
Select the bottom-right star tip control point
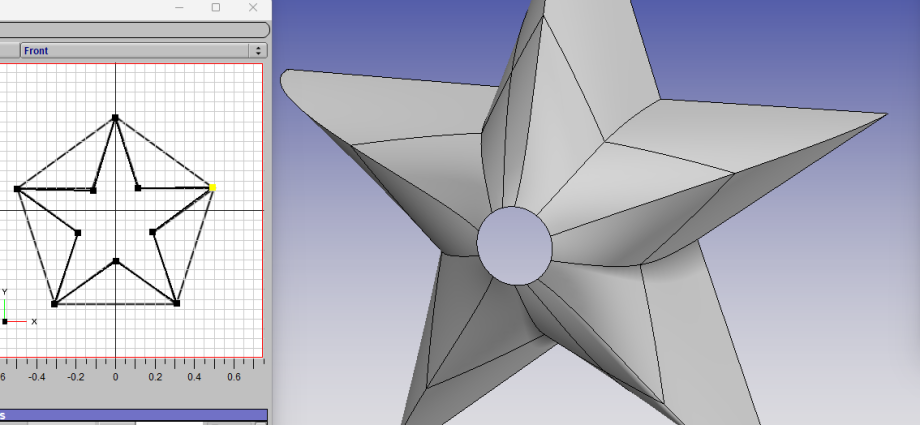[177, 303]
